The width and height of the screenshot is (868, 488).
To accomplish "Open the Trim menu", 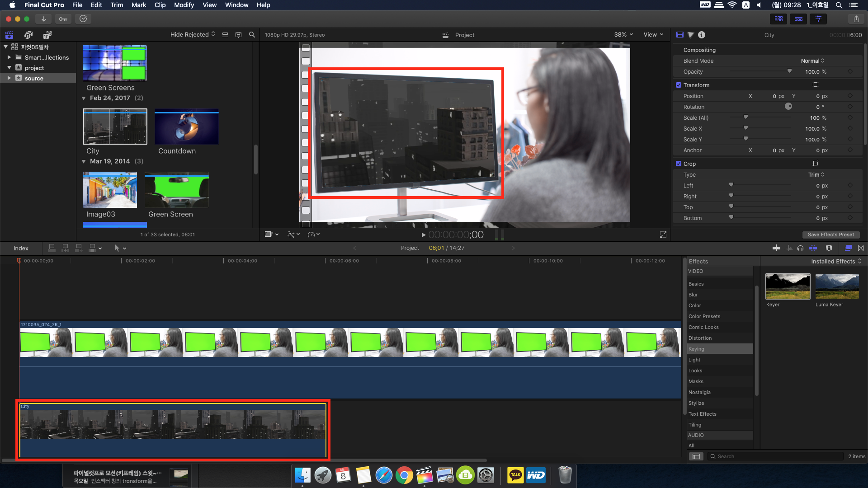I will click(117, 5).
